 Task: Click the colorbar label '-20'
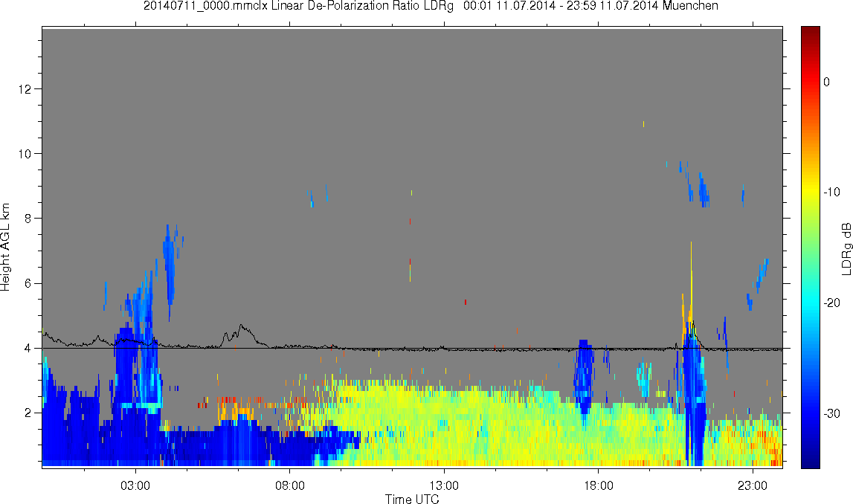[x=831, y=303]
